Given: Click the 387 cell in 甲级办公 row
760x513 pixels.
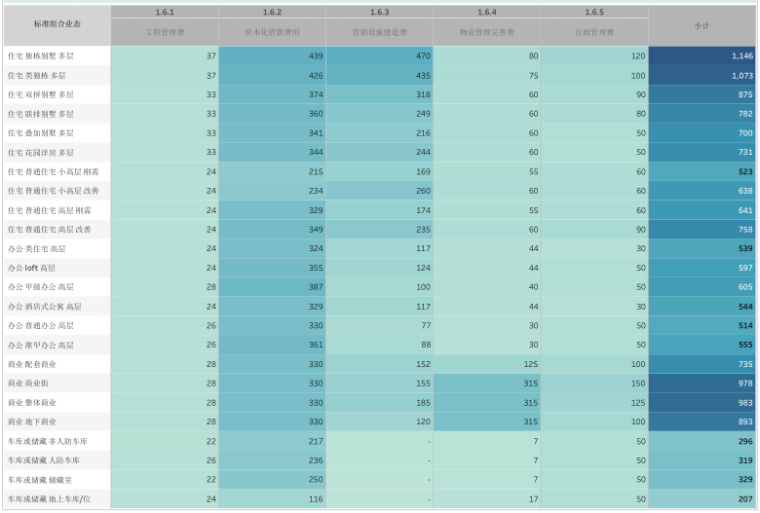Looking at the screenshot, I should click(x=271, y=287).
